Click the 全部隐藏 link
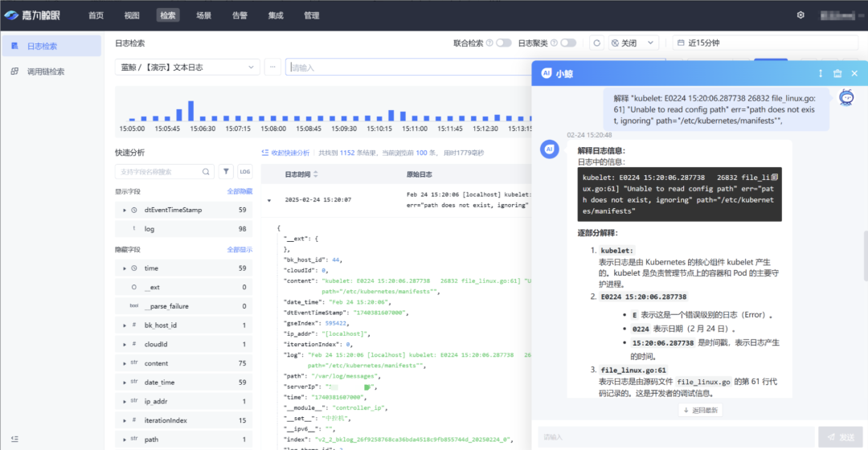The width and height of the screenshot is (868, 450). coord(240,191)
